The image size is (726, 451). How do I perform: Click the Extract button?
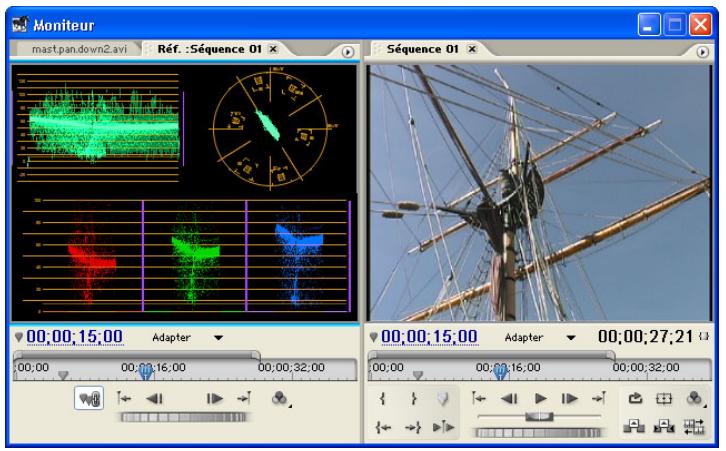pos(664,426)
